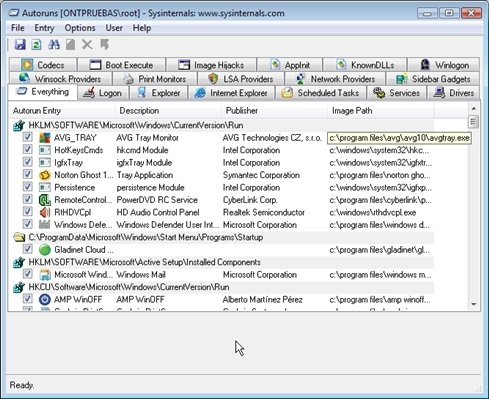Image resolution: width=489 pixels, height=399 pixels.
Task: Open the Codecs tab
Action: tap(43, 65)
